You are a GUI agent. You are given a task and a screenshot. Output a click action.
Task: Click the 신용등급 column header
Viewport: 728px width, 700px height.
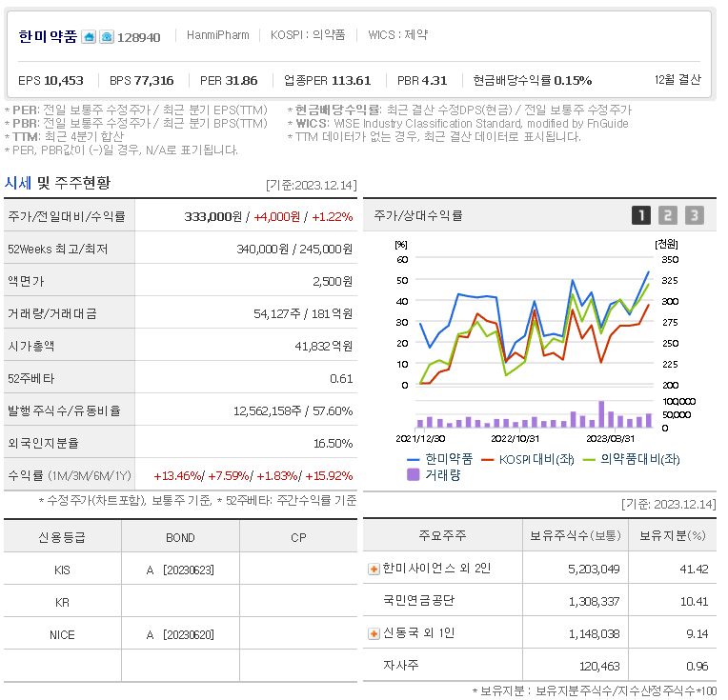pos(62,537)
